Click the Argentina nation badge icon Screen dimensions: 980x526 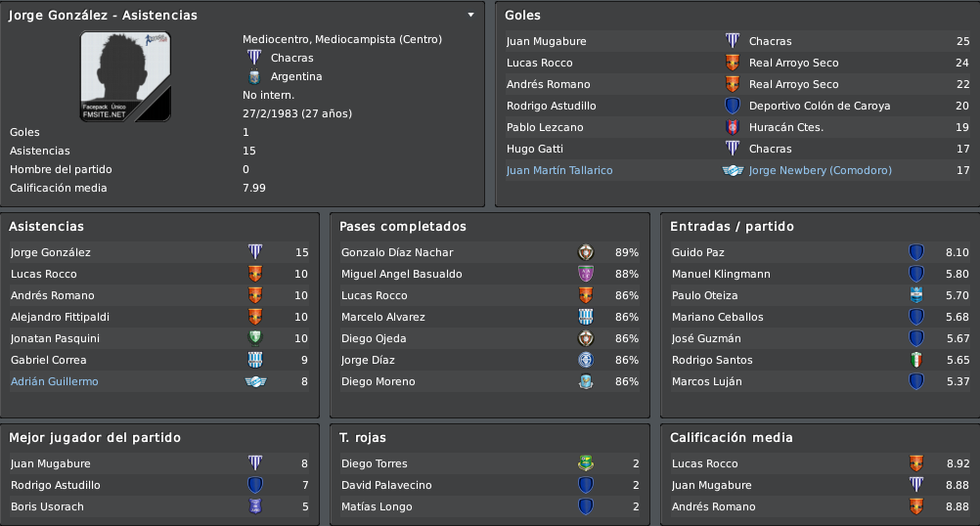click(x=254, y=77)
